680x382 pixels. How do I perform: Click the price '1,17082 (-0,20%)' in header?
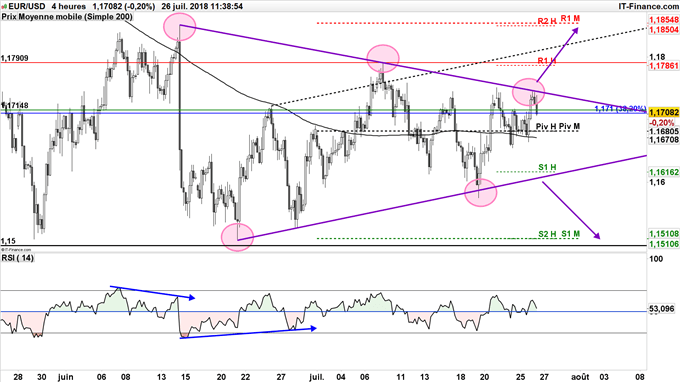[x=124, y=6]
